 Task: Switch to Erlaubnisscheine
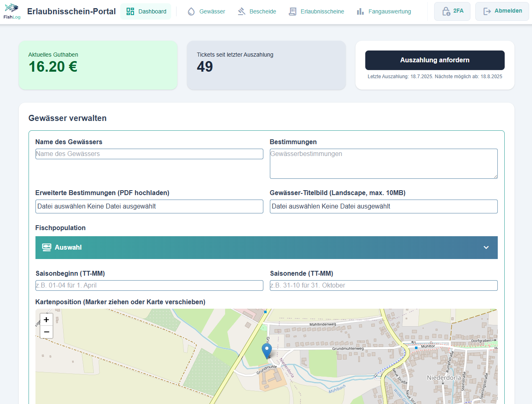(316, 11)
